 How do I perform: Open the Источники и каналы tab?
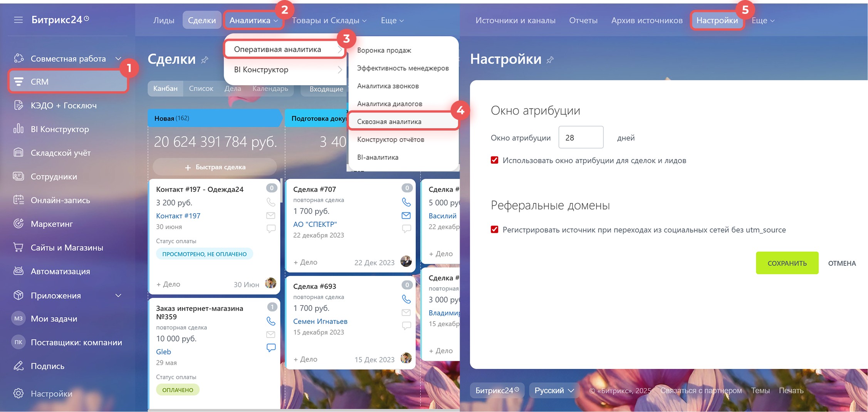[x=515, y=20]
